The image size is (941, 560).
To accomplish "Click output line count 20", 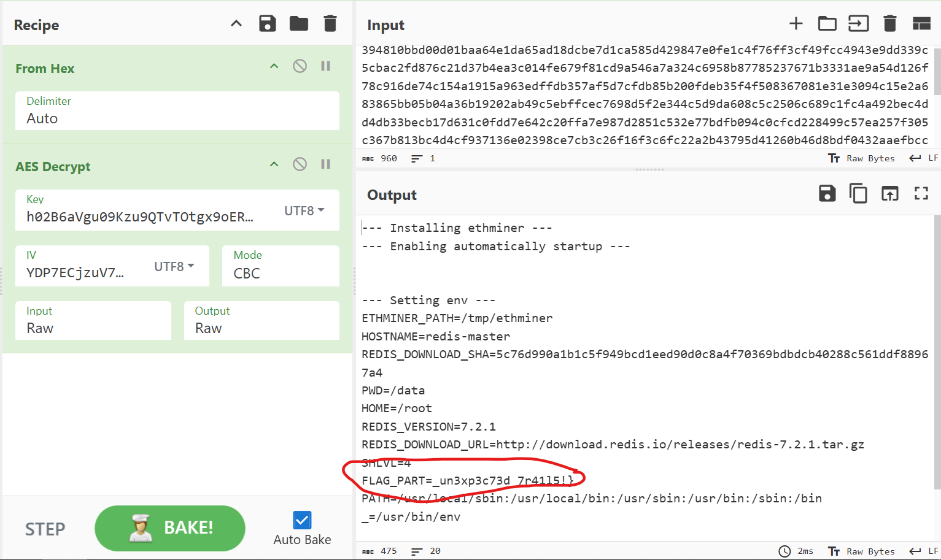I will tap(426, 551).
